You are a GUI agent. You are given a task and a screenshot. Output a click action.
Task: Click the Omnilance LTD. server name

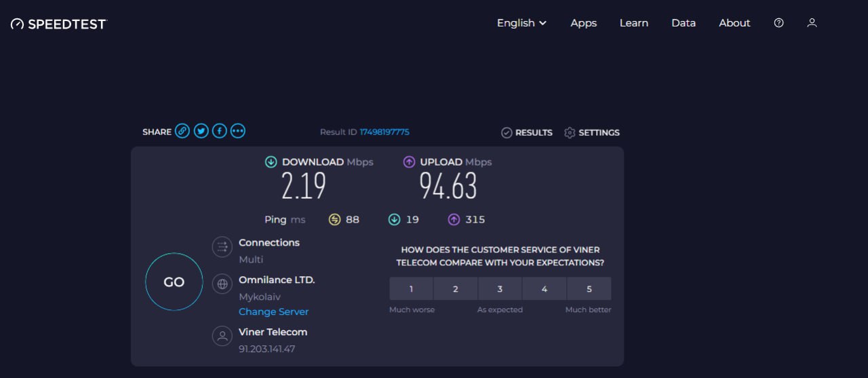pyautogui.click(x=277, y=280)
